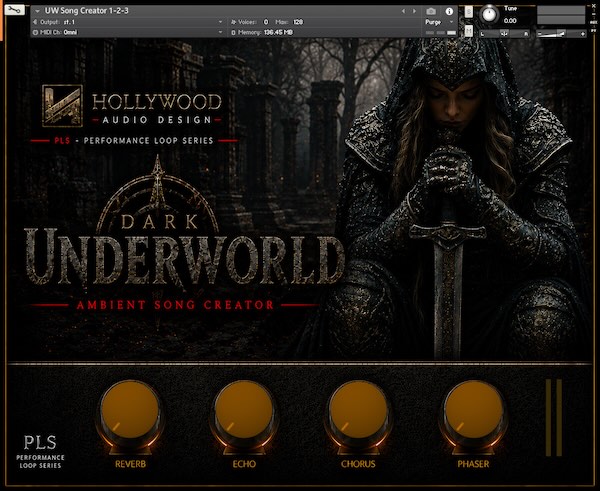Click the Voices count 0

pyautogui.click(x=266, y=22)
